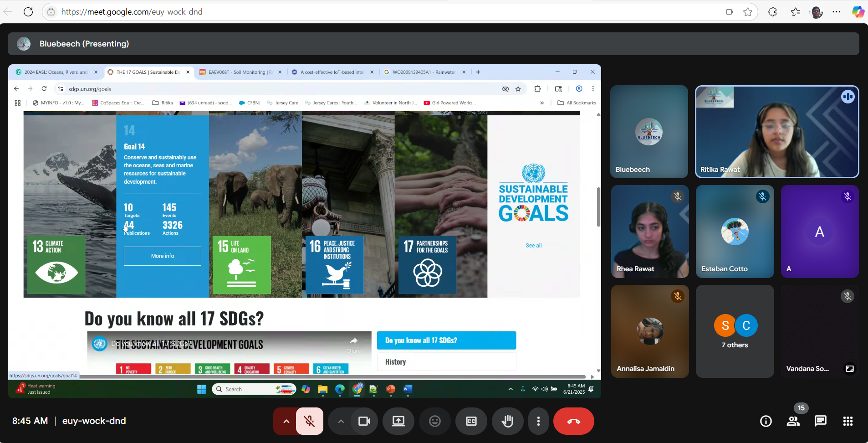
Task: Refresh the Google Meet page
Action: click(28, 12)
